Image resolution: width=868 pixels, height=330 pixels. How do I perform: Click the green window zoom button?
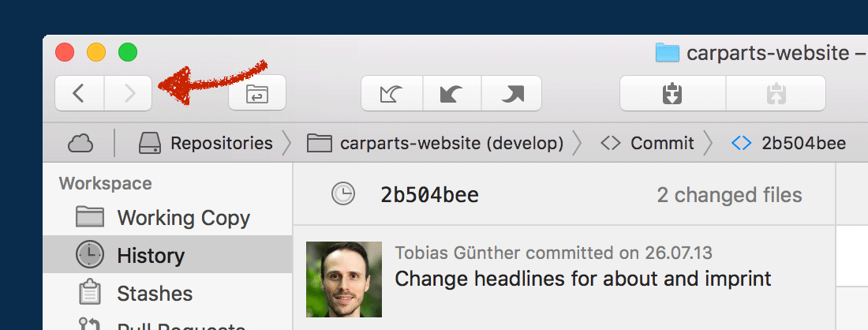click(x=128, y=53)
